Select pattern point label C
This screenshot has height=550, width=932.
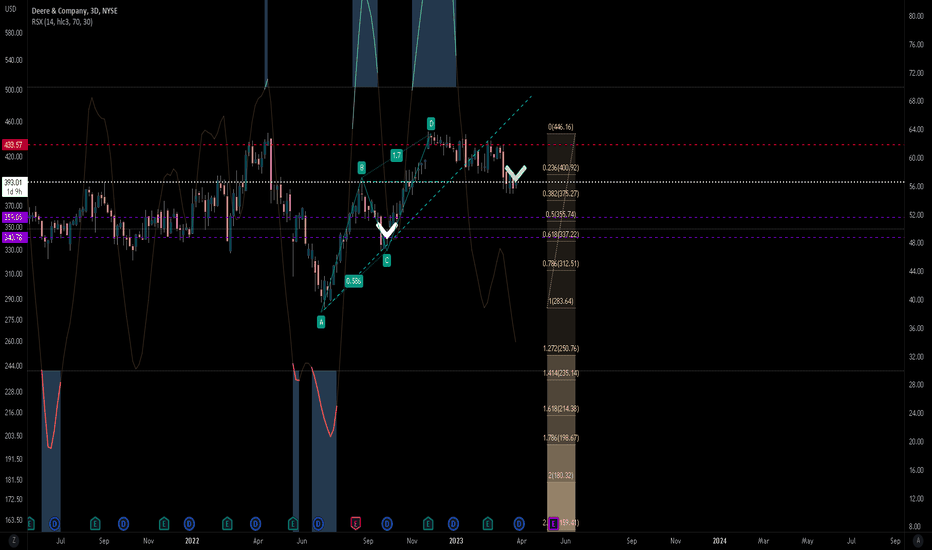pos(386,260)
